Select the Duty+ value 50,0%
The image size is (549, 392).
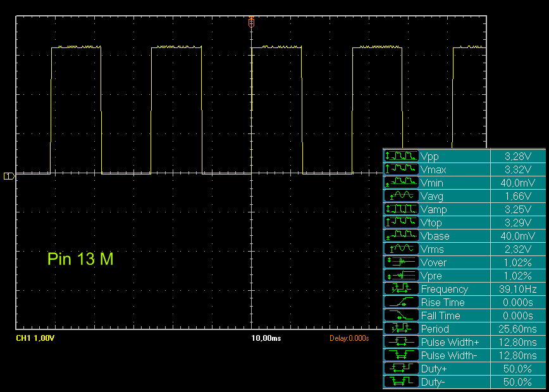[x=518, y=369]
